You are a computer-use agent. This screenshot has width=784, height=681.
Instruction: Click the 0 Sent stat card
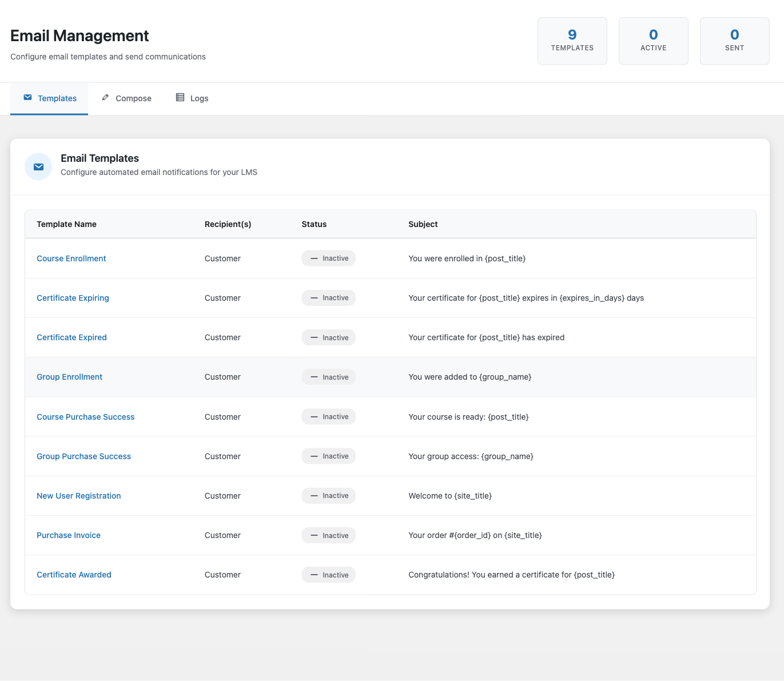734,41
